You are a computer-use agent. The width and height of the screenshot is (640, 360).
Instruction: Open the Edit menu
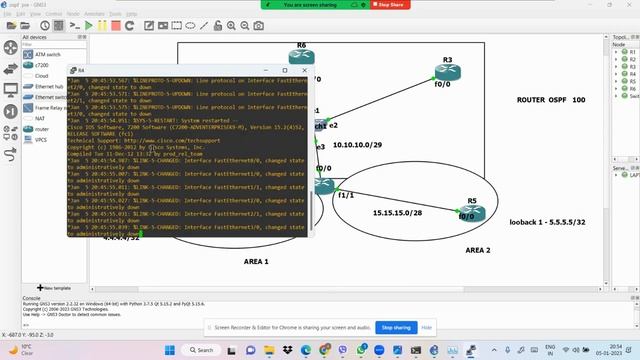[x=20, y=14]
